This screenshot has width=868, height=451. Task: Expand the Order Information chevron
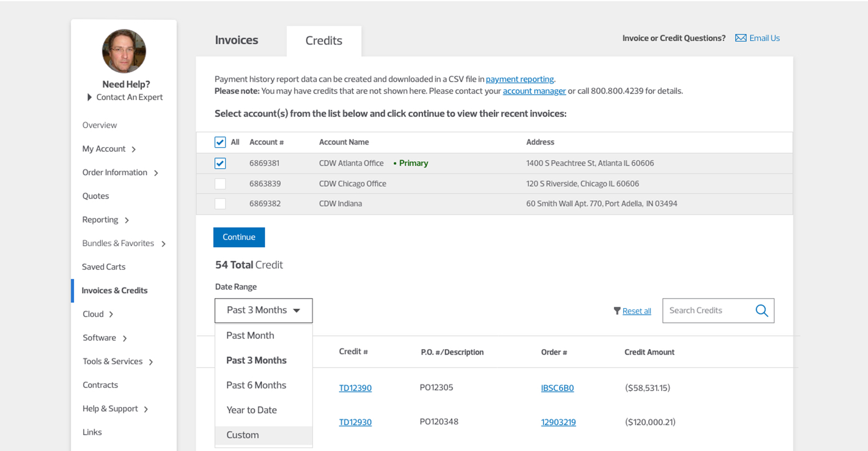156,173
